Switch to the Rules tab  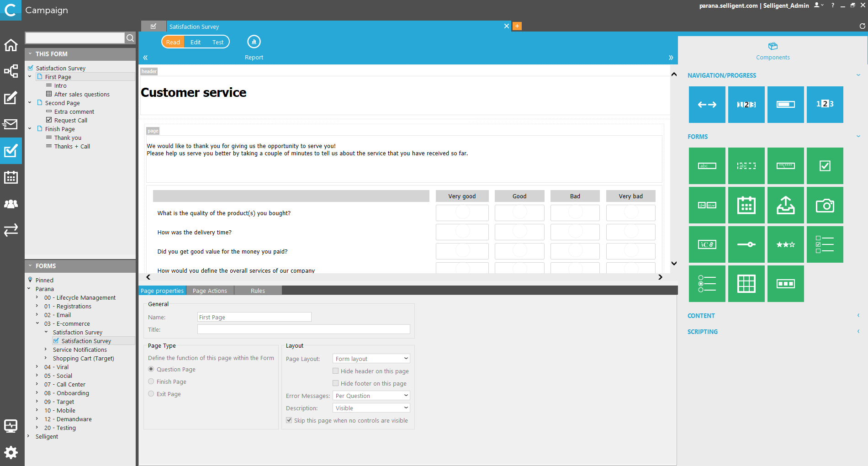pyautogui.click(x=258, y=291)
